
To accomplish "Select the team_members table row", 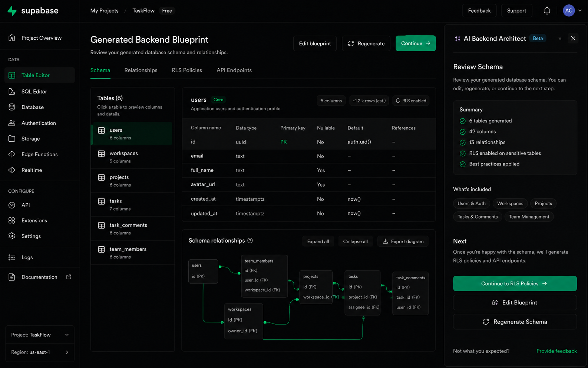I will point(133,253).
